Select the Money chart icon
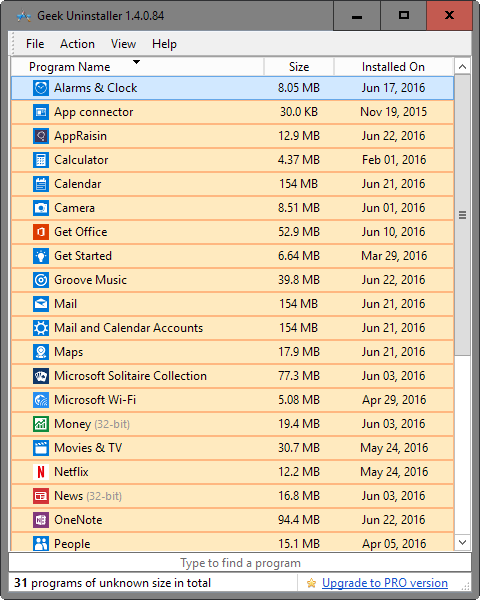The image size is (480, 600). tap(41, 424)
